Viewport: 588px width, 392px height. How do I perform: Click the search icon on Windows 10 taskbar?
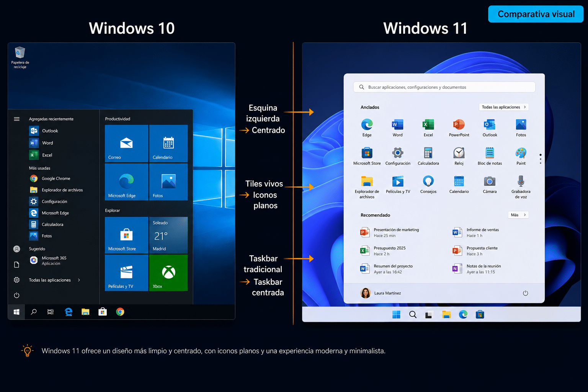point(34,312)
